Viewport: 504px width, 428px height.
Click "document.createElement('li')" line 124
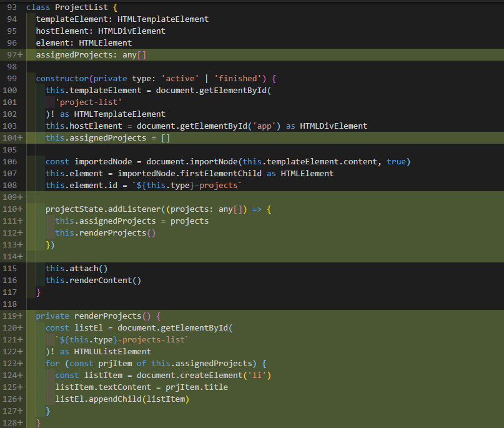pos(204,376)
